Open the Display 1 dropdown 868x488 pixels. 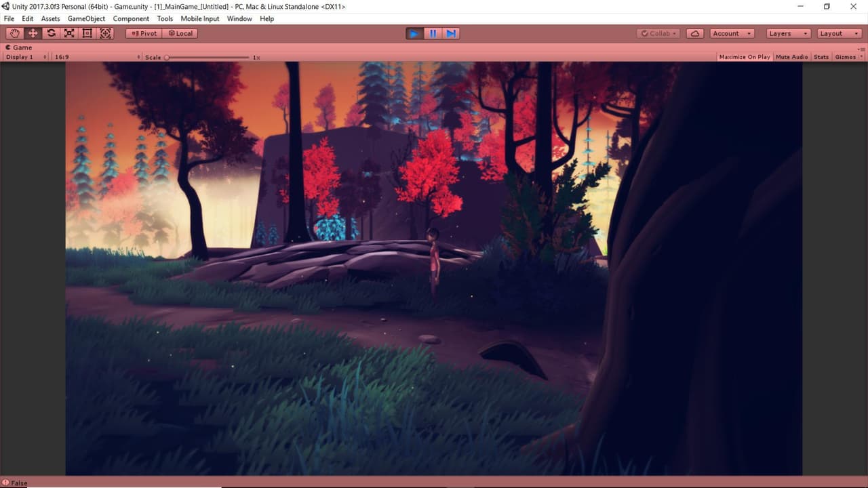26,57
